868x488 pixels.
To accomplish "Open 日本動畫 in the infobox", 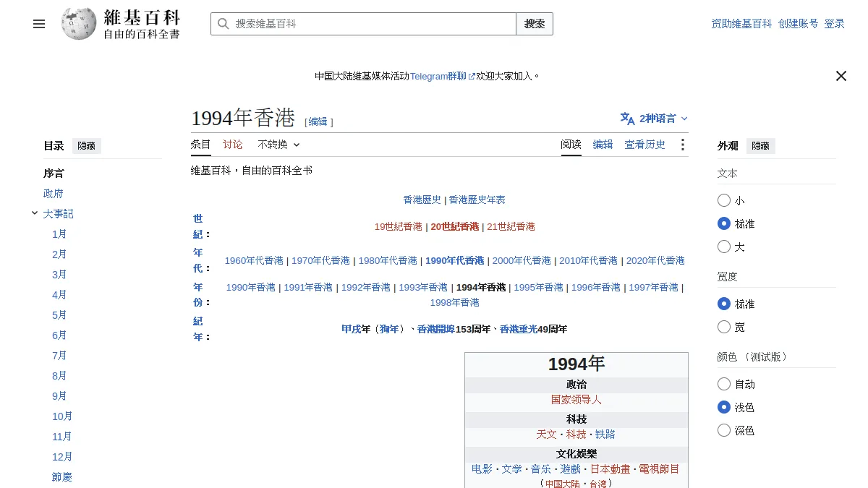I will (610, 469).
